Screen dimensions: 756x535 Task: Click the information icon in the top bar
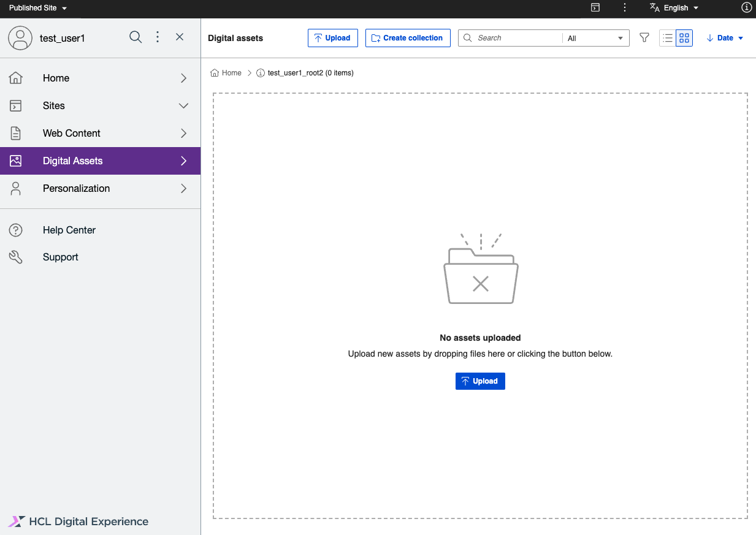(x=746, y=8)
